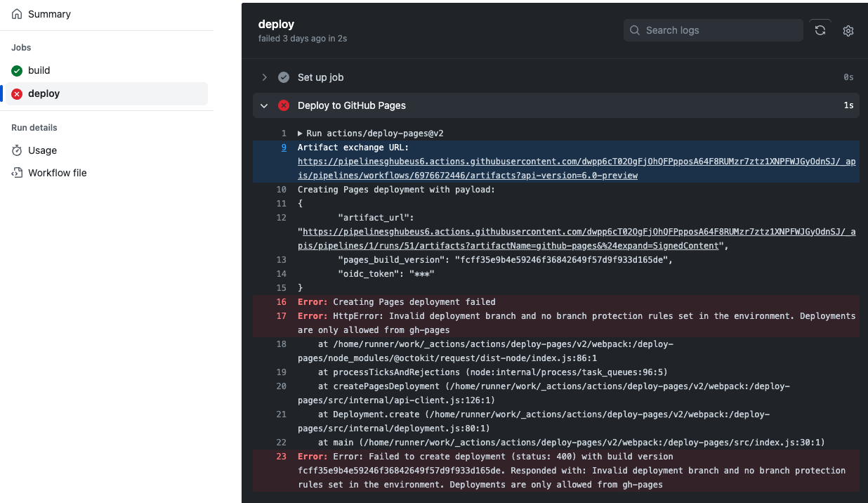Select the build job in sidebar
Screen dimensions: 868x503
39,71
